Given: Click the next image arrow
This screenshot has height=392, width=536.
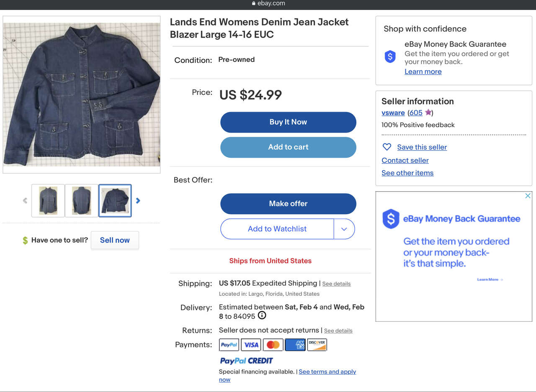Looking at the screenshot, I should [x=138, y=201].
